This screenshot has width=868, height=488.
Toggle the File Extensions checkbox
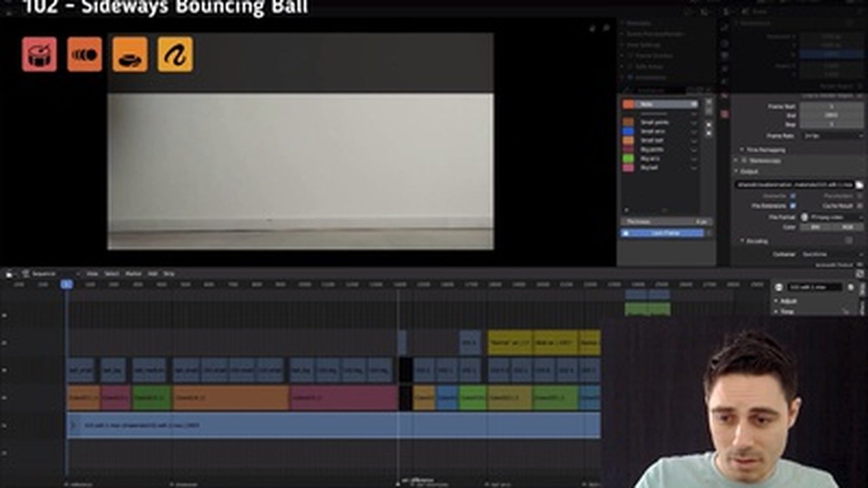click(793, 205)
